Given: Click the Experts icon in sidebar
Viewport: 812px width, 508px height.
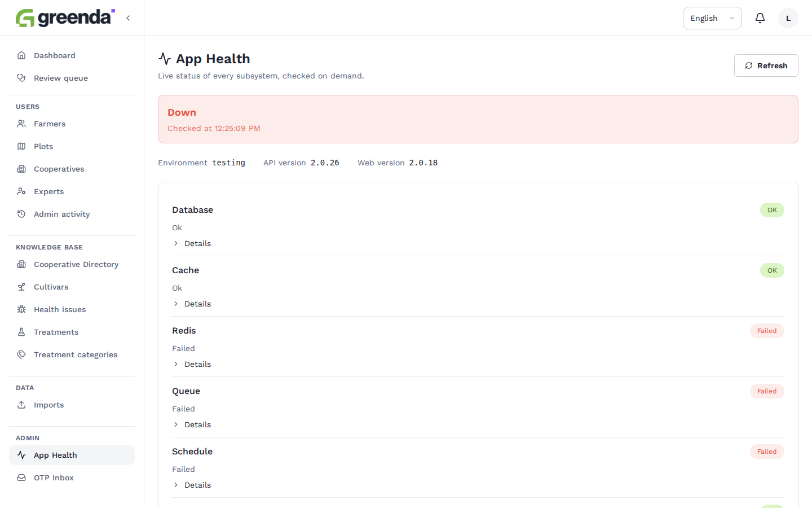Looking at the screenshot, I should [21, 191].
